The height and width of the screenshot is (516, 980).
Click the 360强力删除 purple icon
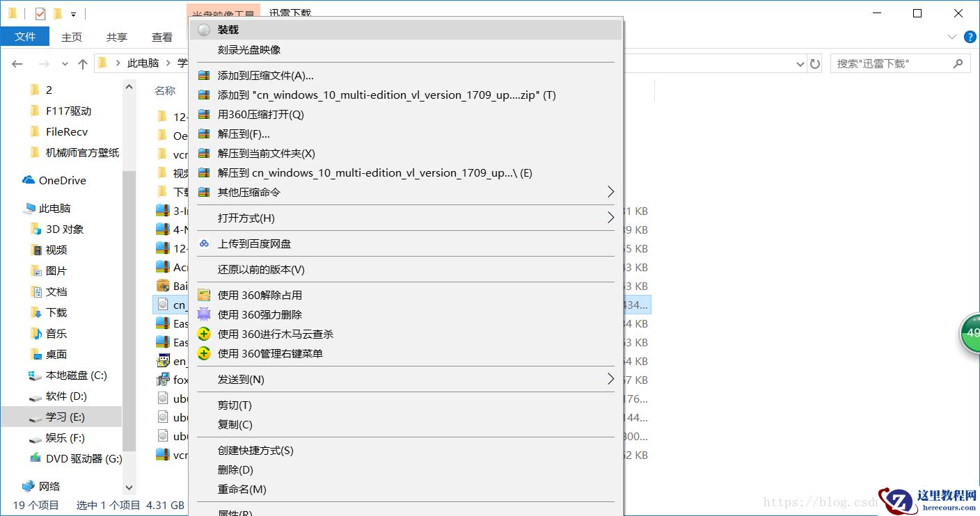(x=204, y=315)
